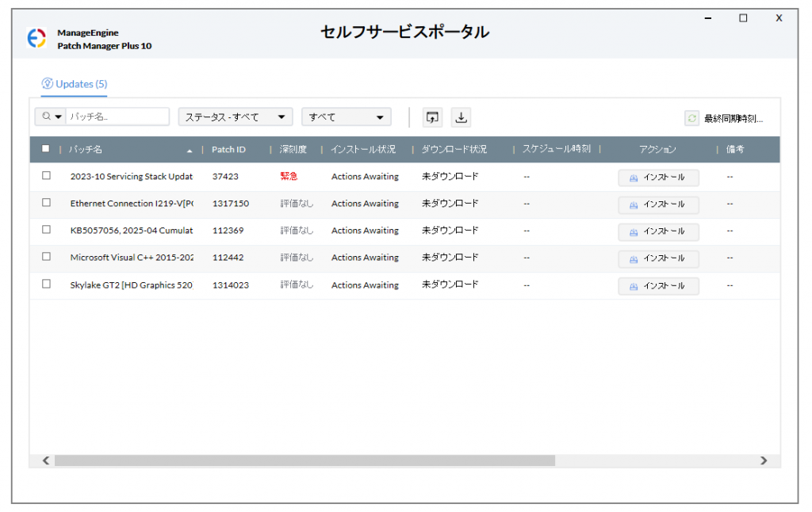Select the 2023-10 Servicing Stack Update checkbox

(x=46, y=176)
